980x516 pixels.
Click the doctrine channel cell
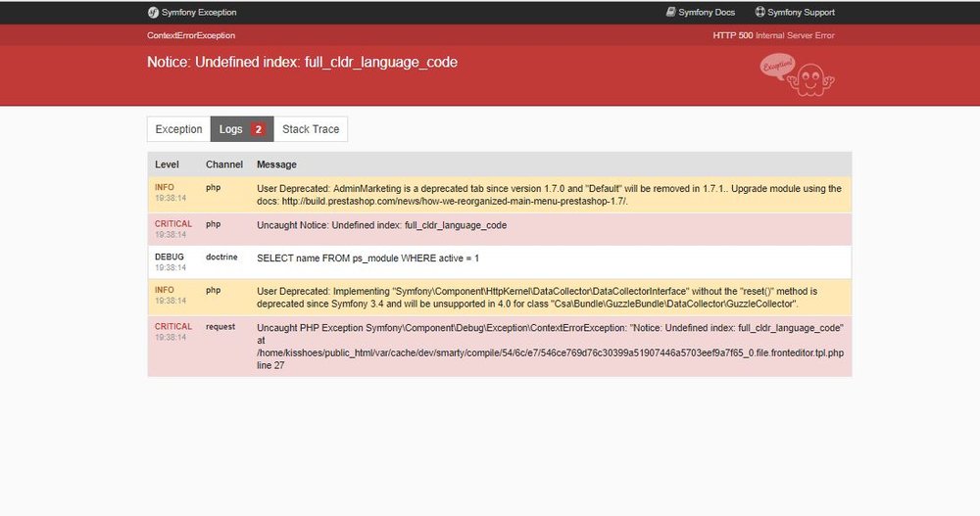tap(221, 257)
